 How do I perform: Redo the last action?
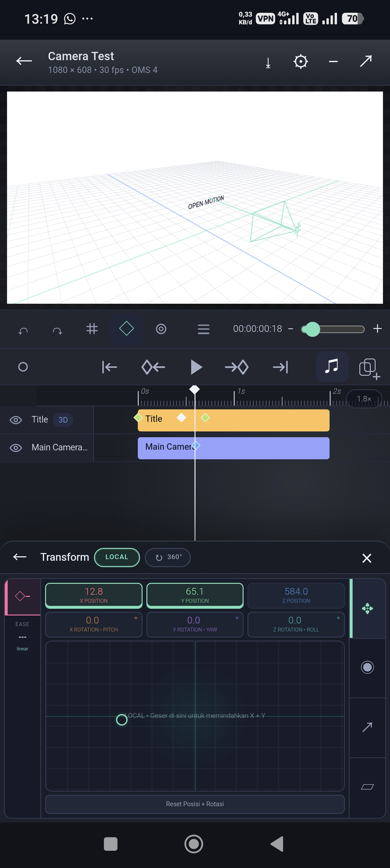point(58,331)
